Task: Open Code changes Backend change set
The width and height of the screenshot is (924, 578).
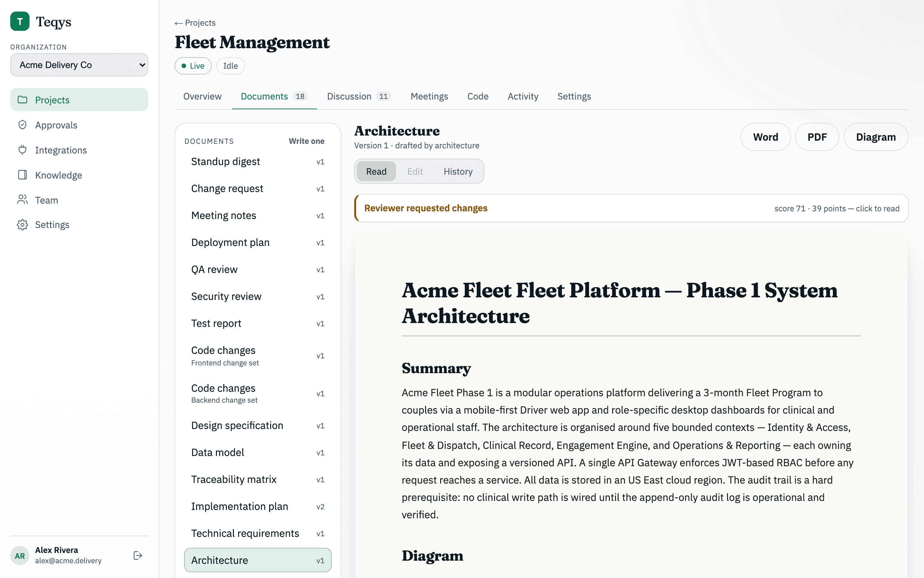Action: coord(258,393)
